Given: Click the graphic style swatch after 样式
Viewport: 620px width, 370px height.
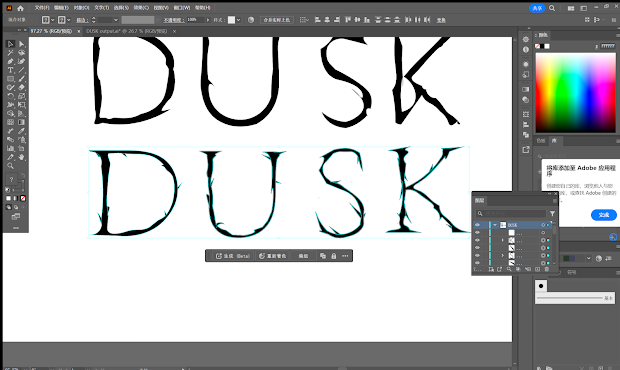Looking at the screenshot, I should click(232, 20).
